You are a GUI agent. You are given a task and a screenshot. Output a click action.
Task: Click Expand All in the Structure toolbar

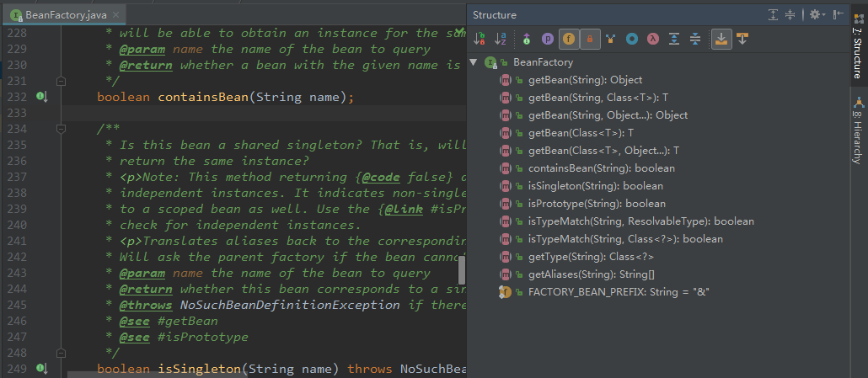[674, 39]
